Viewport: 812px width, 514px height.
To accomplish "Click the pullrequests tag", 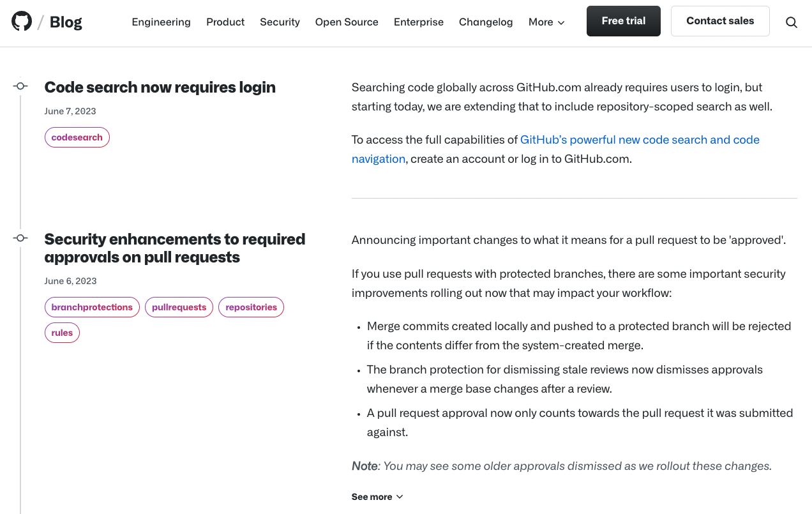I will click(179, 307).
